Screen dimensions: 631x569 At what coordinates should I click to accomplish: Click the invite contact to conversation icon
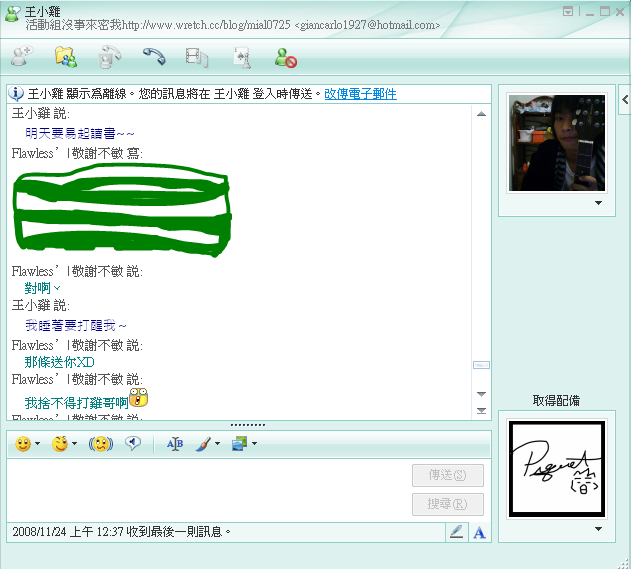point(22,56)
